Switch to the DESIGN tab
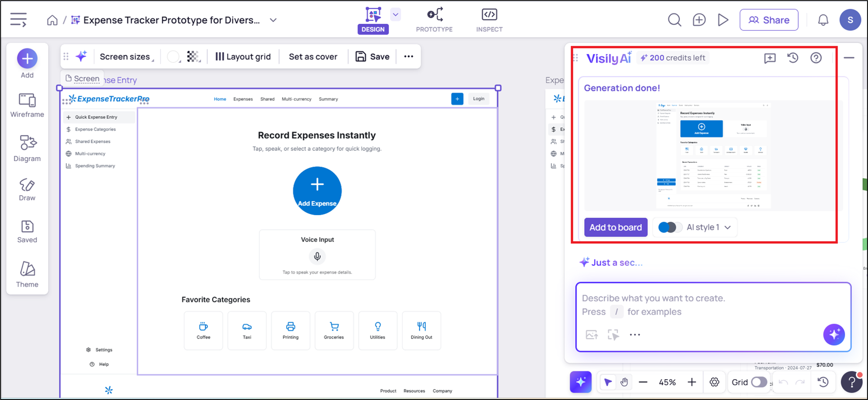 pos(373,20)
